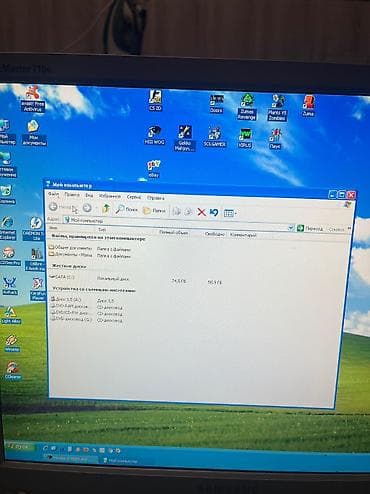Launch the Winamp desktop shortcut
Image resolution: width=370 pixels, height=494 pixels.
12,343
